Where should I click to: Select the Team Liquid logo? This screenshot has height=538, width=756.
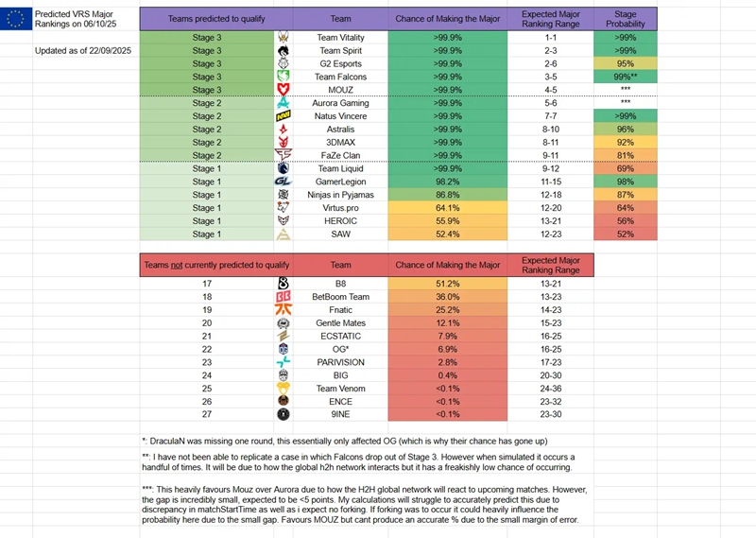click(x=283, y=168)
